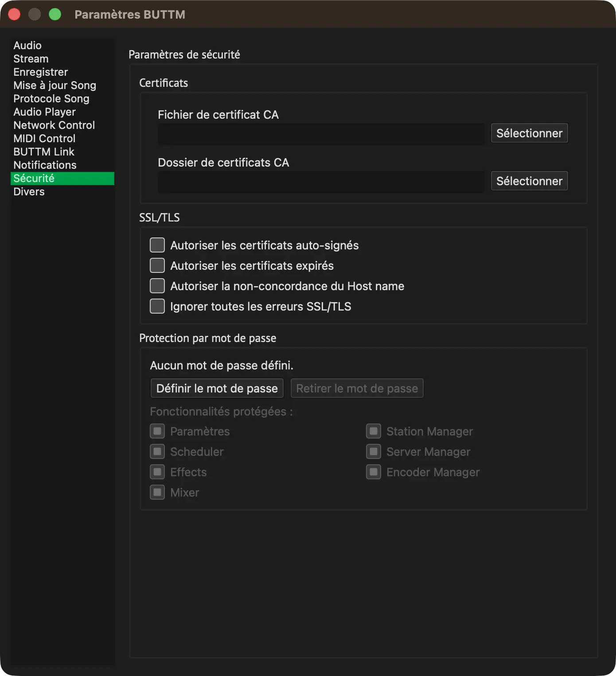Screen dimensions: 616x676
Task: Close the Paramètres BUTTM window
Action: (14, 14)
